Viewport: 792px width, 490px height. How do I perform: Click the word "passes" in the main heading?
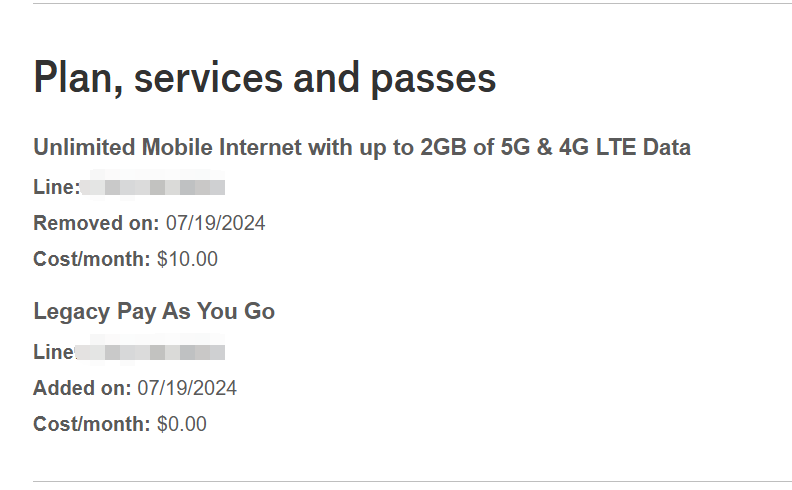(x=433, y=80)
